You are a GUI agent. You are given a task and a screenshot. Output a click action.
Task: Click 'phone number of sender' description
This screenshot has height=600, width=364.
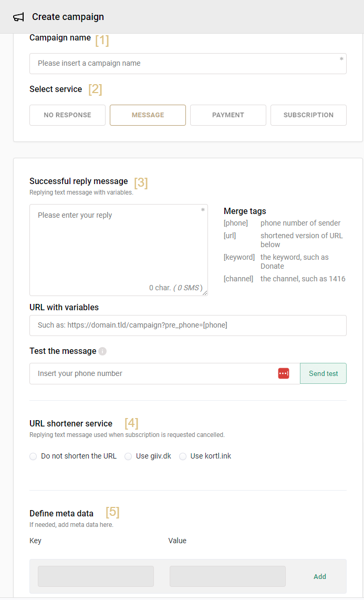(x=300, y=223)
